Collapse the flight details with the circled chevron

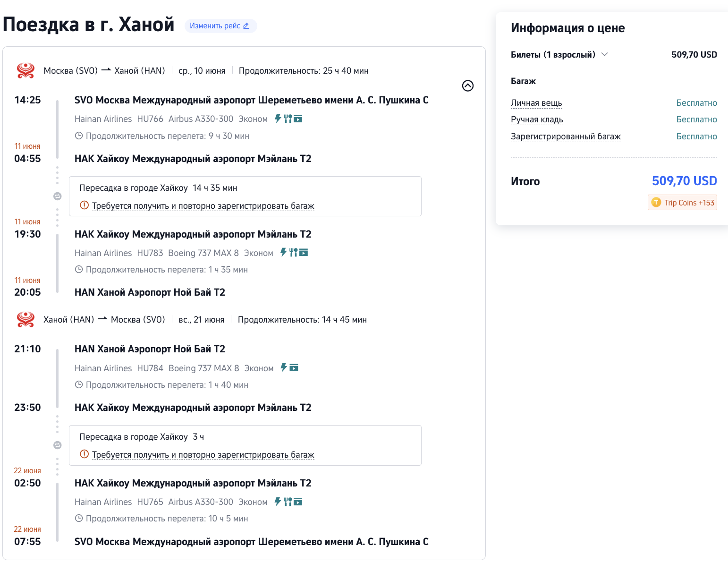[467, 85]
